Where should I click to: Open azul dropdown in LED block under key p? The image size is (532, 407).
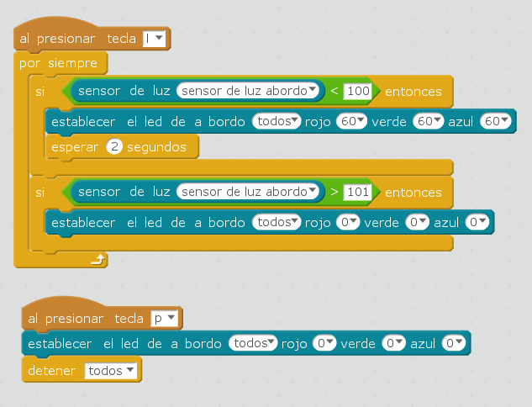pos(454,344)
